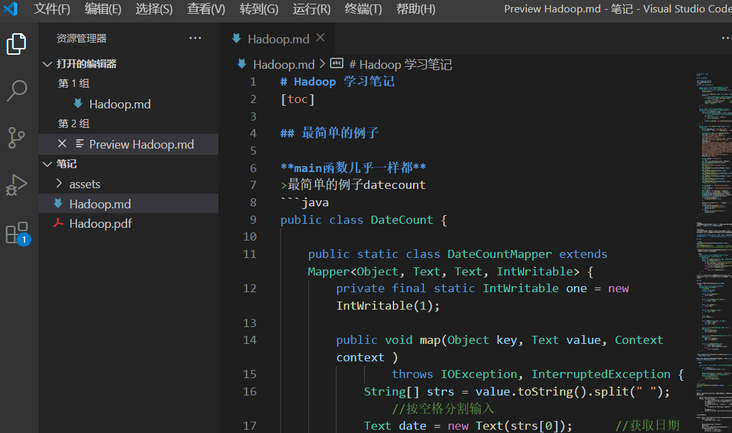Screen dimensions: 732x433
Task: Click the [toc] text on line 2
Action: point(297,99)
